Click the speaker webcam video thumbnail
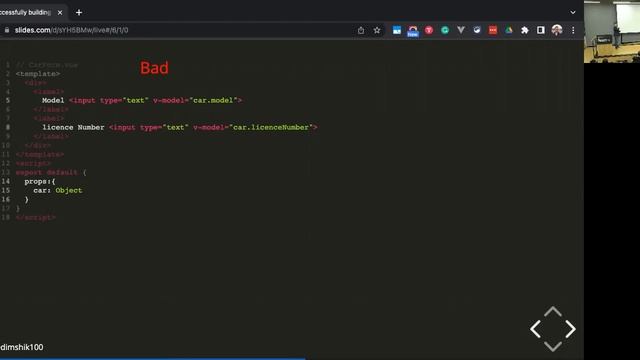 612,31
